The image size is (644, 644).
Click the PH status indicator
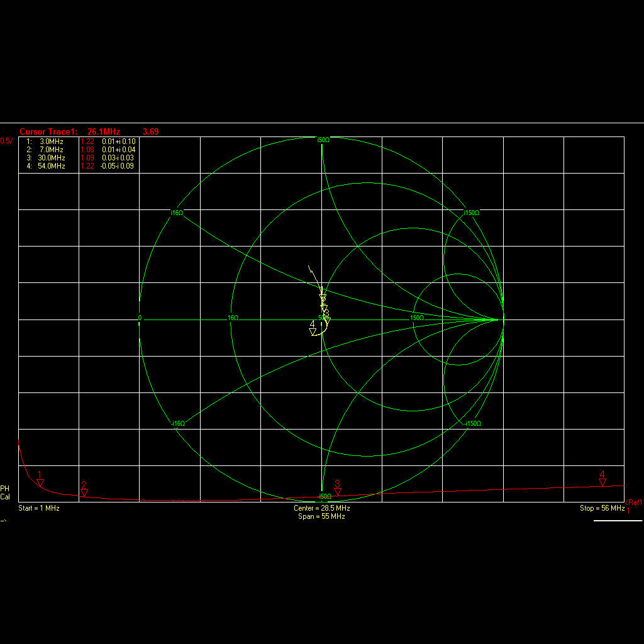click(5, 489)
